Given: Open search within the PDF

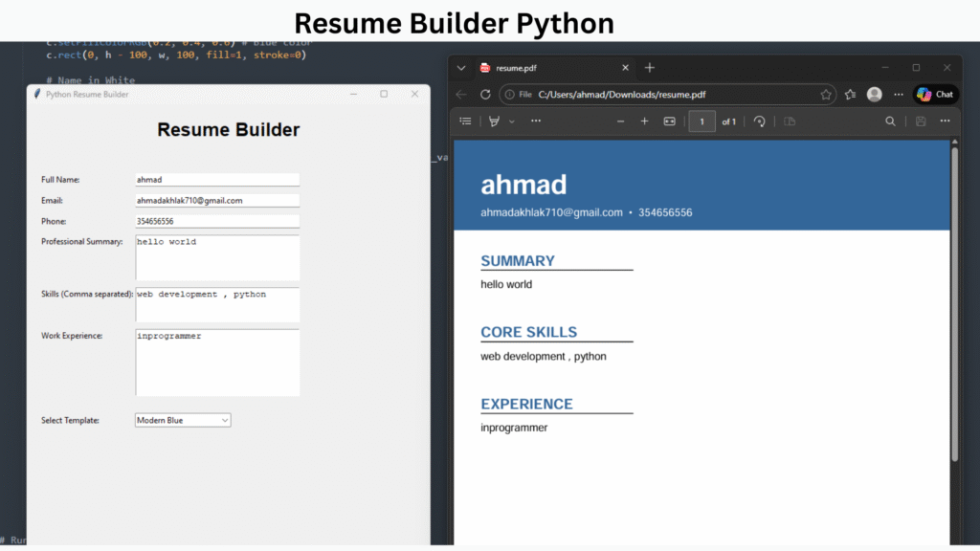Looking at the screenshot, I should pos(891,121).
